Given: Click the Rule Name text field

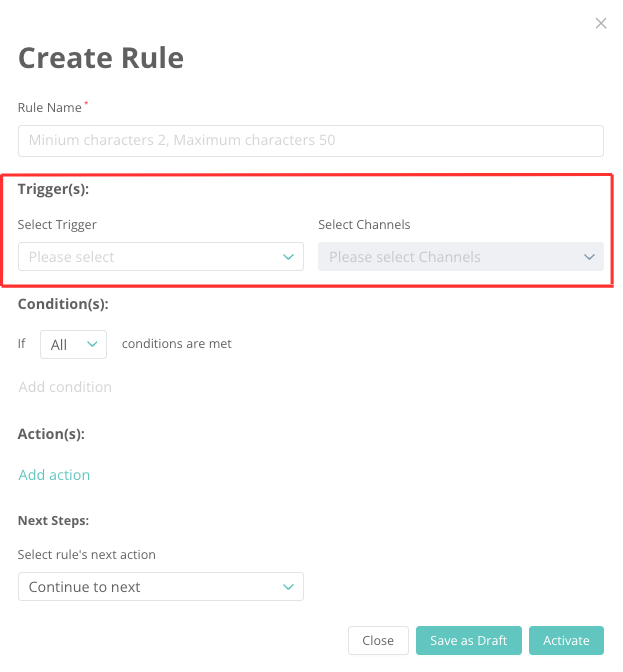Looking at the screenshot, I should click(x=310, y=141).
